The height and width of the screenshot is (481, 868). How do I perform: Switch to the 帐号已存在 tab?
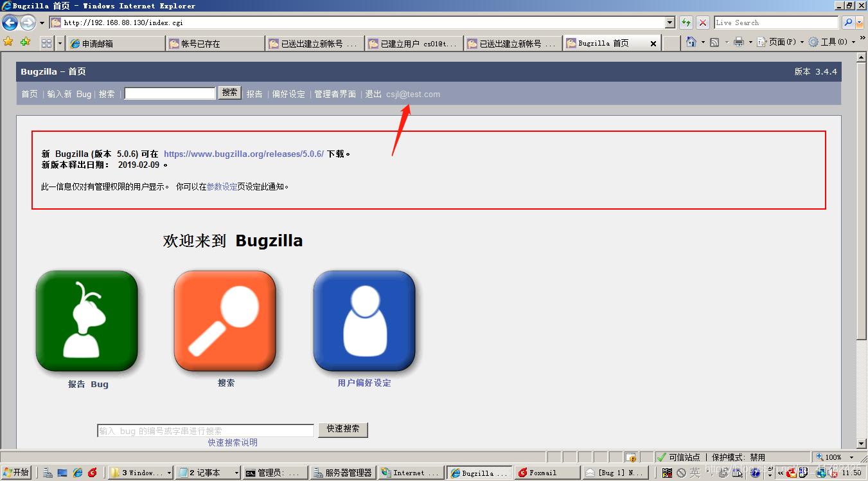click(215, 43)
